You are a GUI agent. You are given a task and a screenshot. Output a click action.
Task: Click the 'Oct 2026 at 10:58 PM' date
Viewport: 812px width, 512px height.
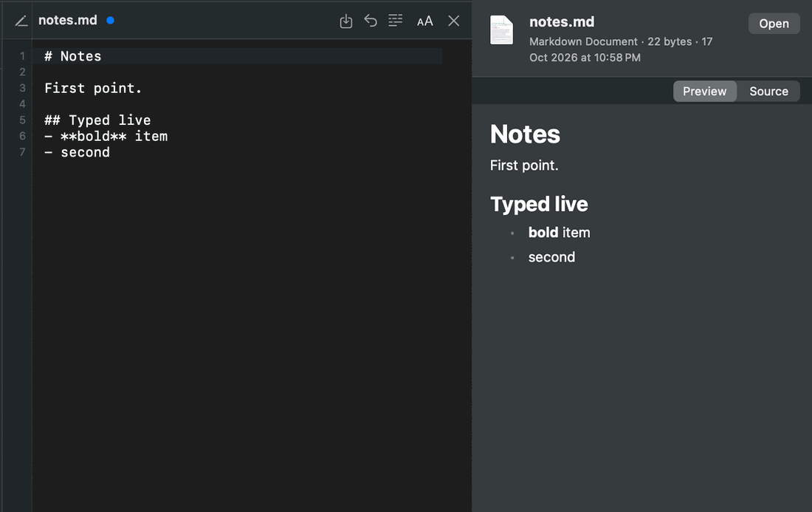coord(585,58)
